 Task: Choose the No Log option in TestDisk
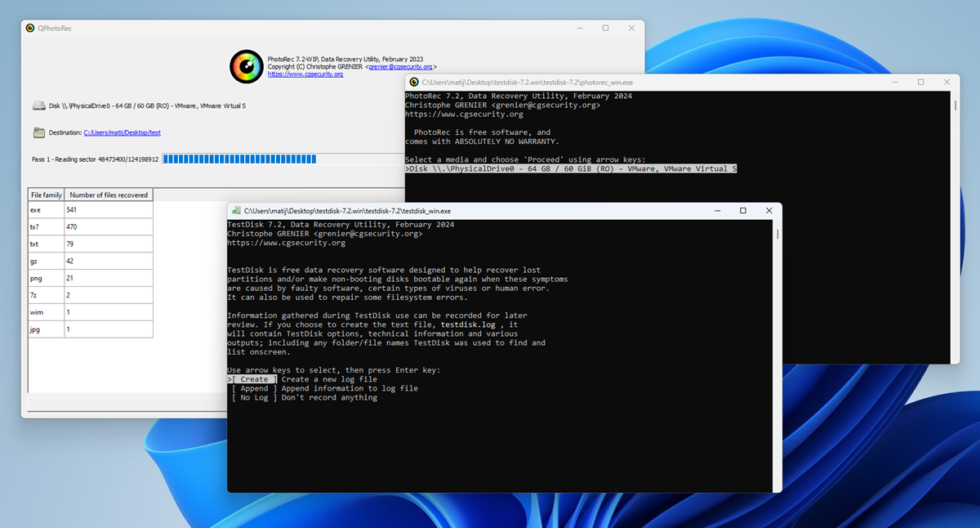(254, 398)
